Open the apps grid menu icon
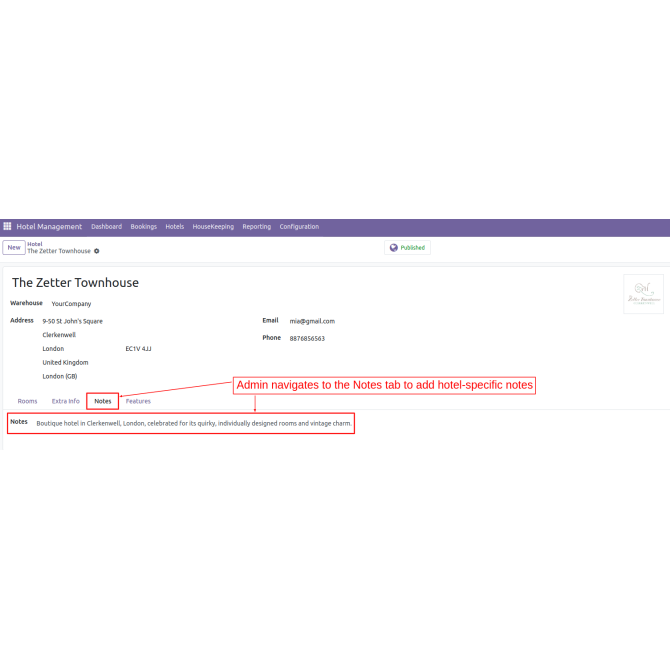The width and height of the screenshot is (670, 670). tap(7, 226)
